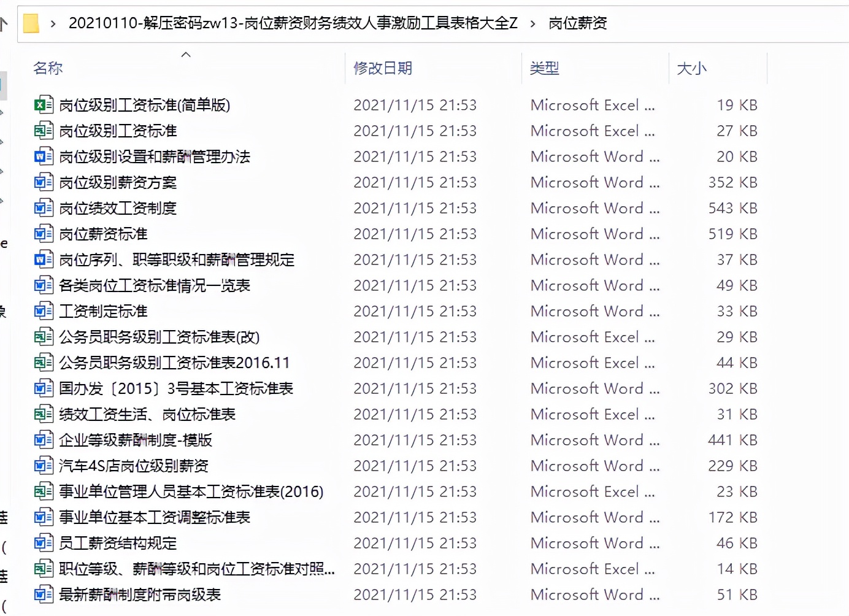Click Word icon of 汽车4S店岗位级别薪资

tap(44, 466)
